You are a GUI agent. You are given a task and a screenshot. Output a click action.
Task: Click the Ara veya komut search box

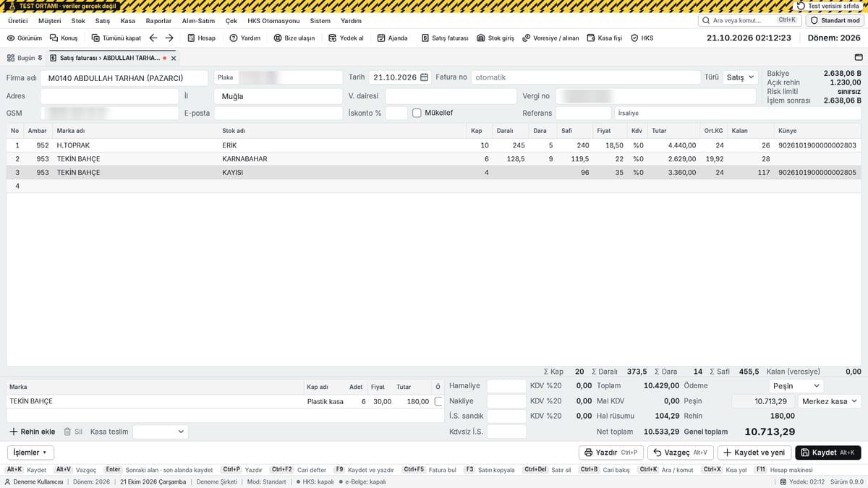(x=750, y=20)
